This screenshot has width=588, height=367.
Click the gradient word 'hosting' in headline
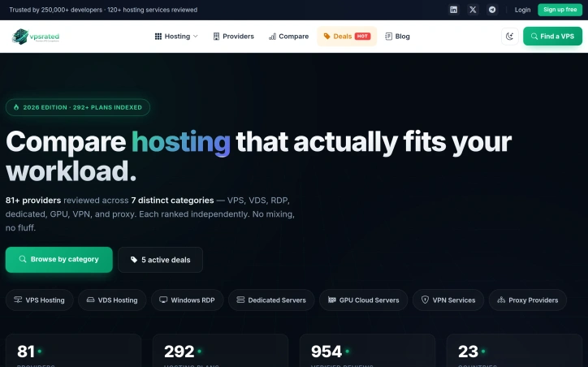point(181,142)
